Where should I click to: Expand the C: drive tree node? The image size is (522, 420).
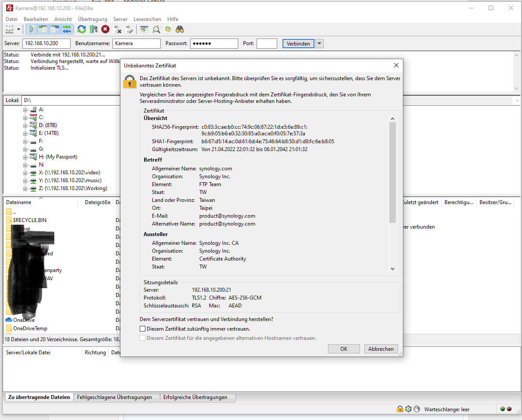click(x=25, y=118)
